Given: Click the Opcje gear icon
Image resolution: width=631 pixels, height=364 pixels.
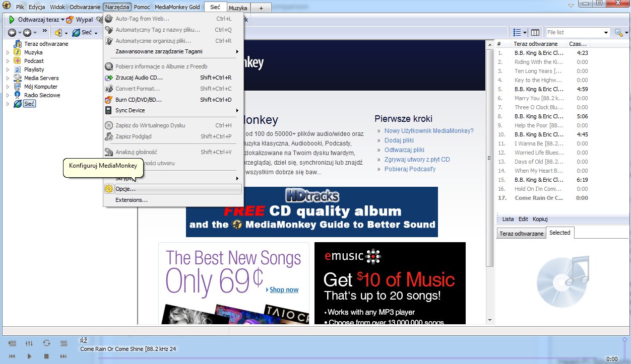Looking at the screenshot, I should point(108,189).
